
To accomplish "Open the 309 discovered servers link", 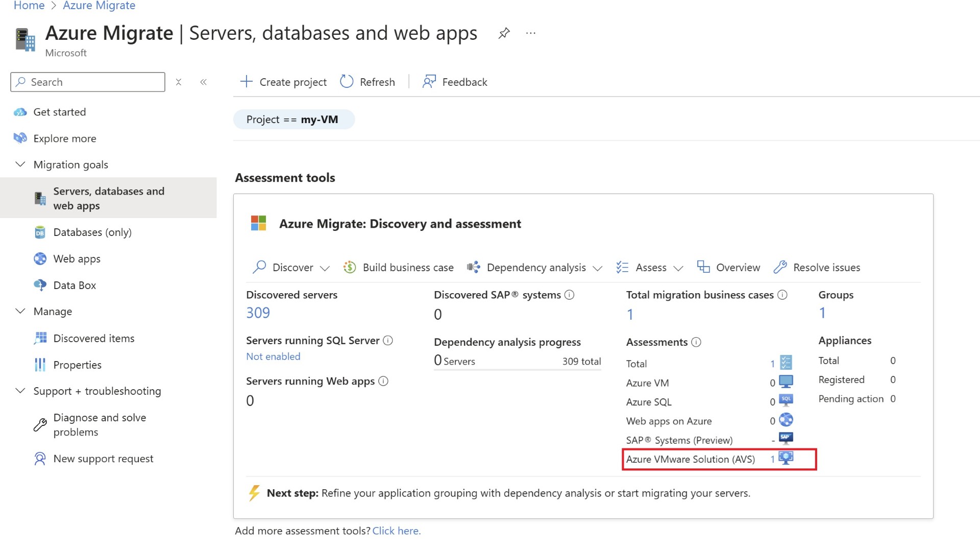I will [x=258, y=313].
